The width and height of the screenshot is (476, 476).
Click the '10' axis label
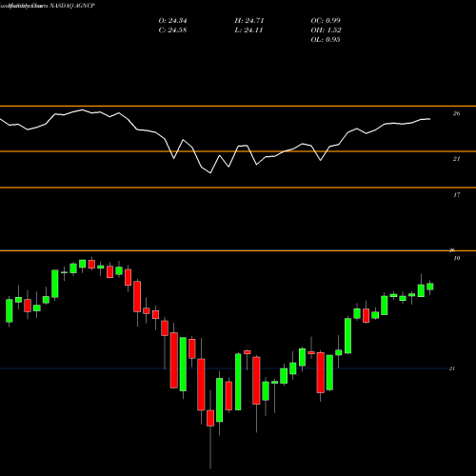[456, 258]
